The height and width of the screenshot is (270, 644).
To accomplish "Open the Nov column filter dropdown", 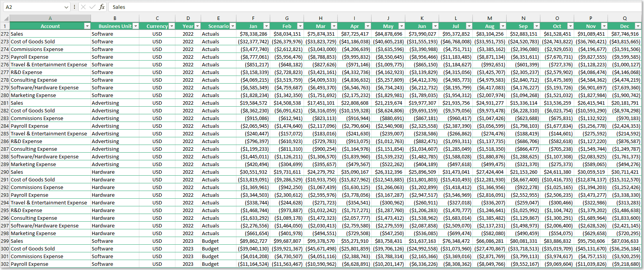I will point(604,26).
